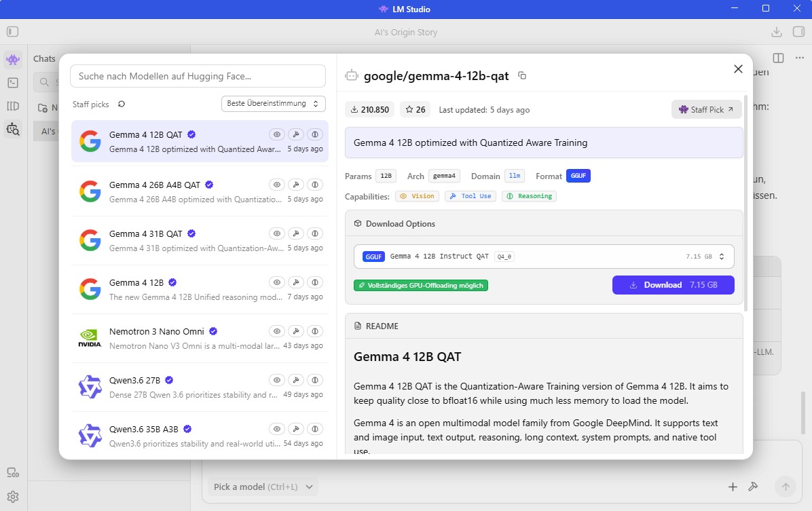
Task: Open the settings gear icon
Action: point(13,497)
